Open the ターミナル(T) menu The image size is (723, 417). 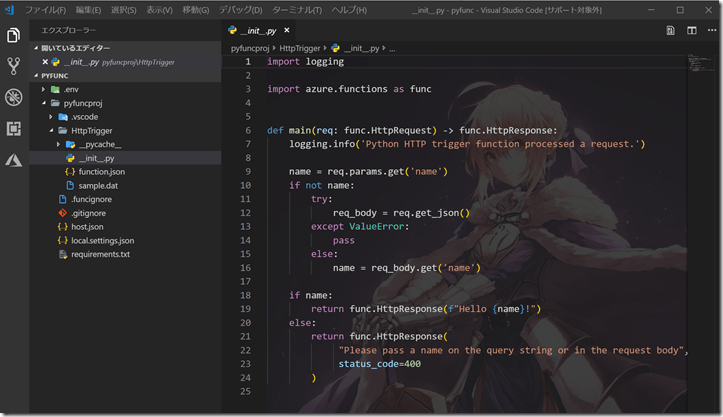(297, 9)
